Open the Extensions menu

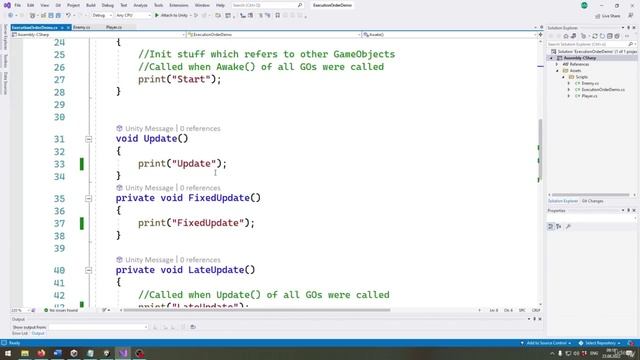pyautogui.click(x=179, y=5)
